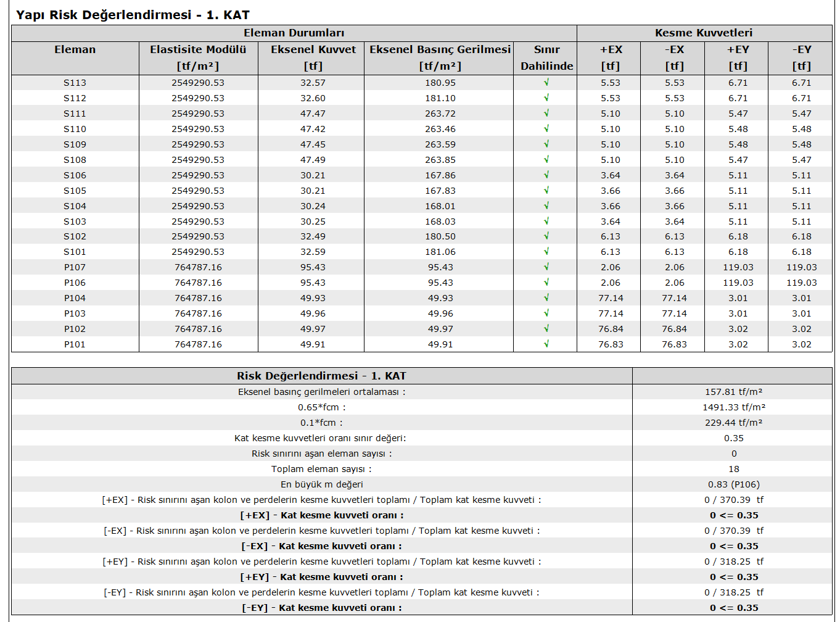Image resolution: width=840 pixels, height=622 pixels.
Task: Click the Sınır Dahilinde column header
Action: 546,57
